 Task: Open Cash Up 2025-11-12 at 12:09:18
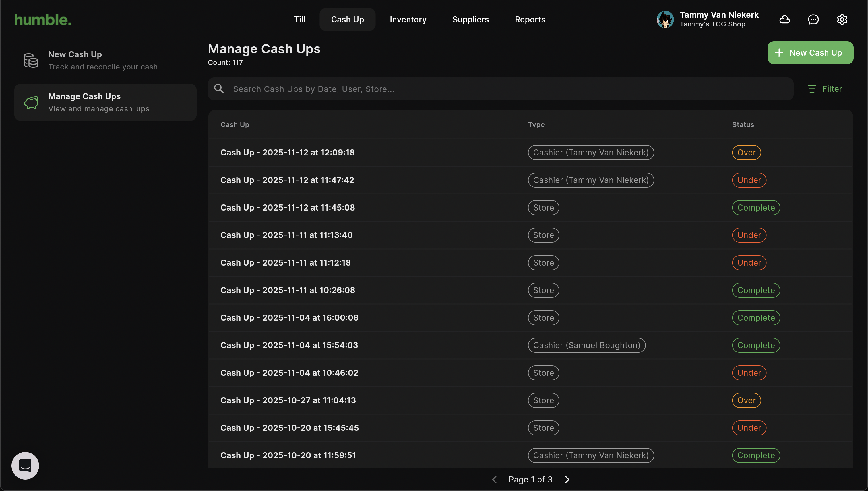pyautogui.click(x=287, y=152)
